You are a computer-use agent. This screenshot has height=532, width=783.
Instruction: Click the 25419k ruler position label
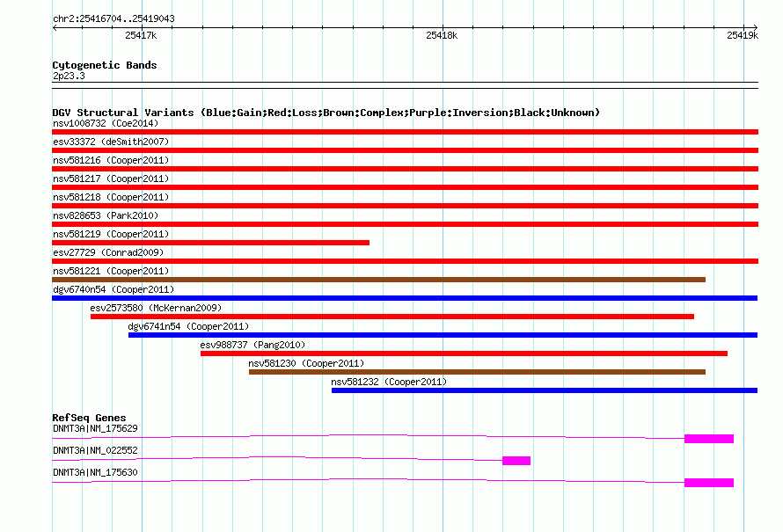pyautogui.click(x=743, y=35)
